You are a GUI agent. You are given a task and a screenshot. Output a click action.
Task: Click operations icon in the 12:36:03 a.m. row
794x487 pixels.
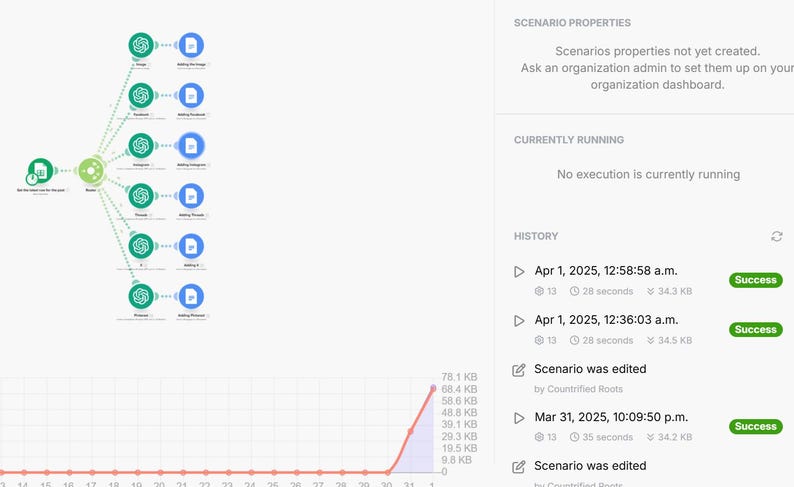click(x=539, y=340)
